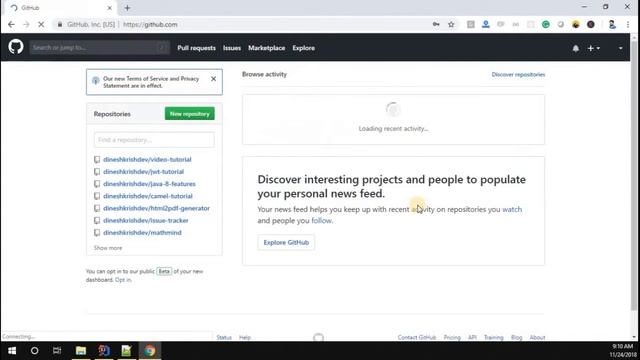Click the browser back arrow

click(11, 24)
